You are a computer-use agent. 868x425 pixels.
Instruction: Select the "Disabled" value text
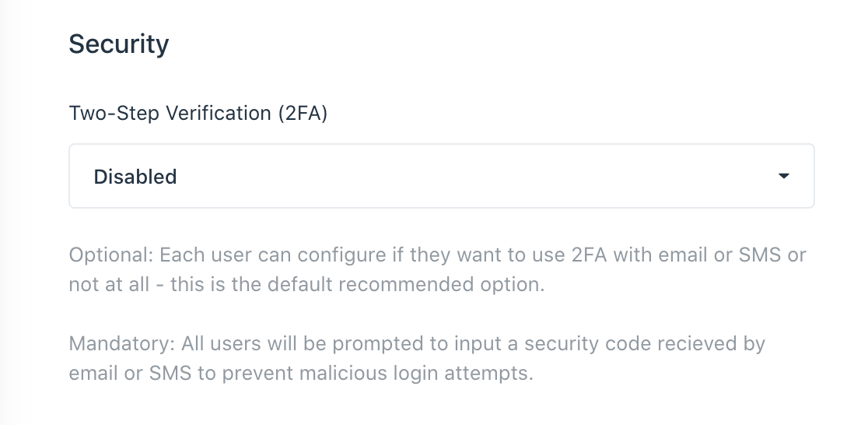(x=135, y=177)
